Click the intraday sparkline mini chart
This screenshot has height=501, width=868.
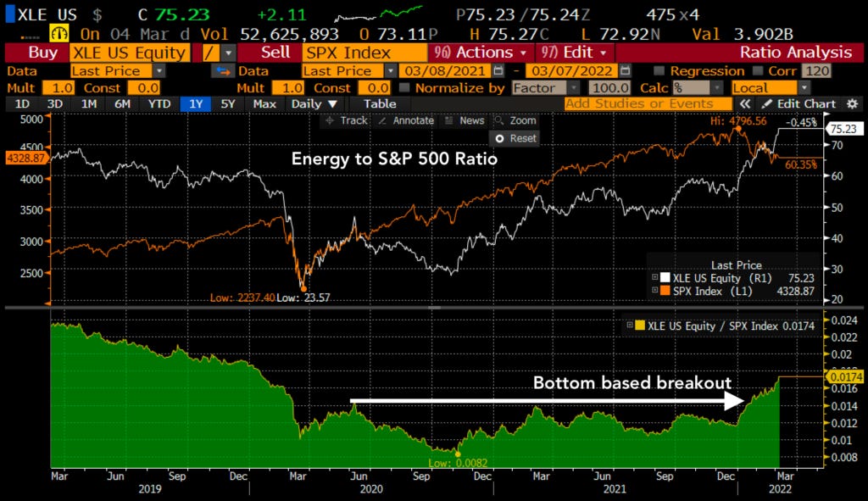tap(378, 14)
